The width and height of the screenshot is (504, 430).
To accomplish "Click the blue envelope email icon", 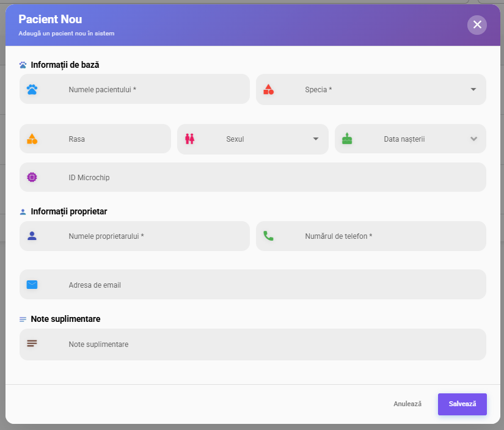I will pos(32,285).
